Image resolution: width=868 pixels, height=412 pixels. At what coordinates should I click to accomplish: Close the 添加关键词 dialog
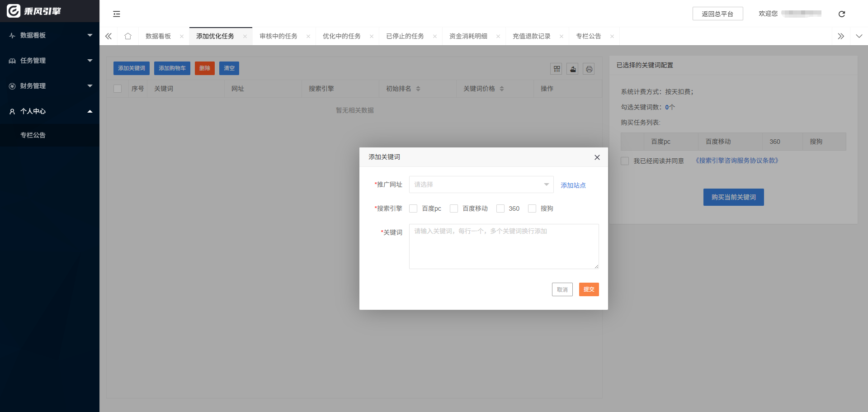tap(597, 157)
